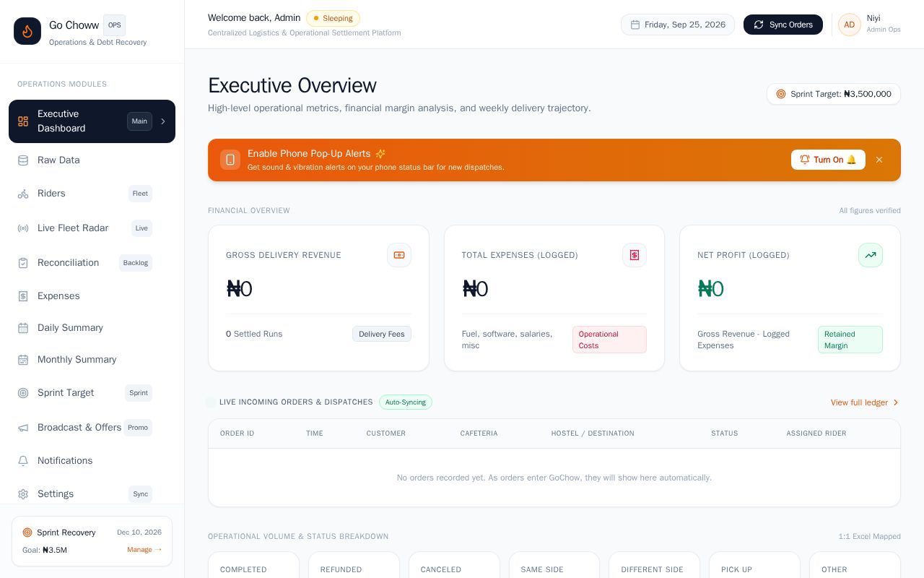Viewport: 924px width, 578px height.
Task: Open the Executive Dashboard module
Action: (92, 121)
